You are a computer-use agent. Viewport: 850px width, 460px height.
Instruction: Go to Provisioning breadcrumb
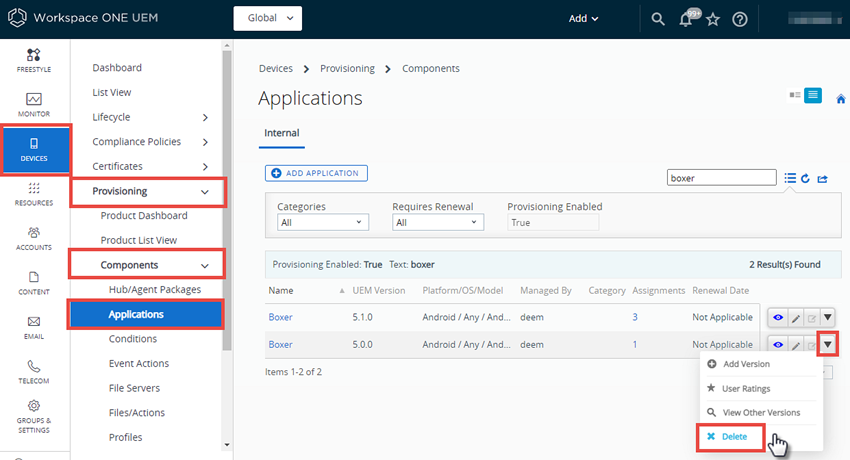pyautogui.click(x=347, y=69)
